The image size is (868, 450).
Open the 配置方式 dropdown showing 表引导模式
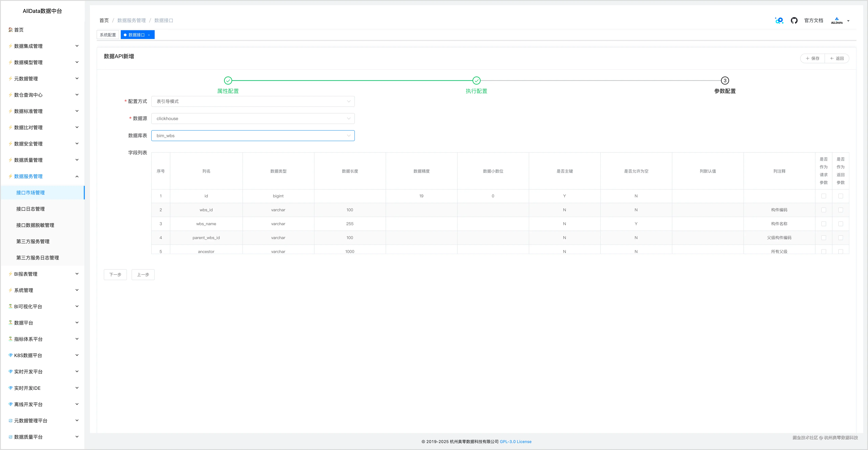pyautogui.click(x=253, y=101)
